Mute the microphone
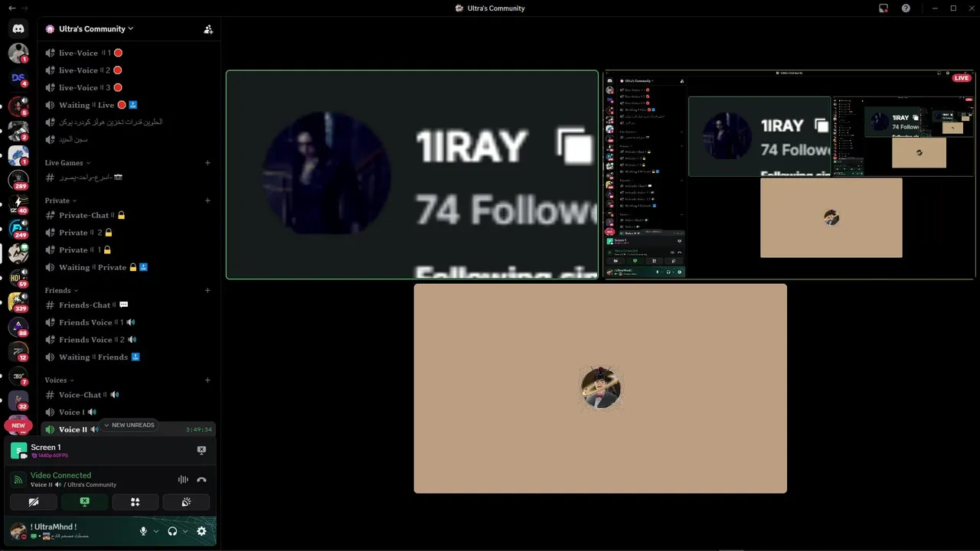Screen dimensions: 980x551 [143, 531]
